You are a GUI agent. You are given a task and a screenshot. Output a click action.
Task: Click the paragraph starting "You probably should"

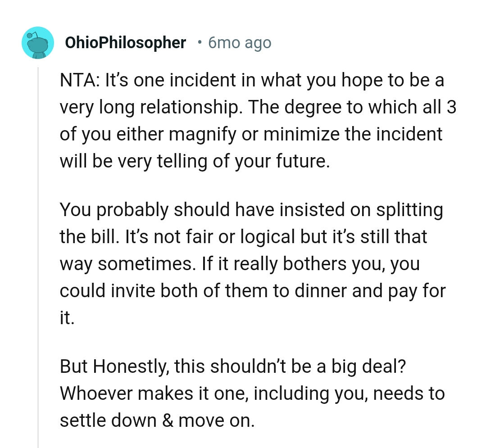tap(252, 263)
